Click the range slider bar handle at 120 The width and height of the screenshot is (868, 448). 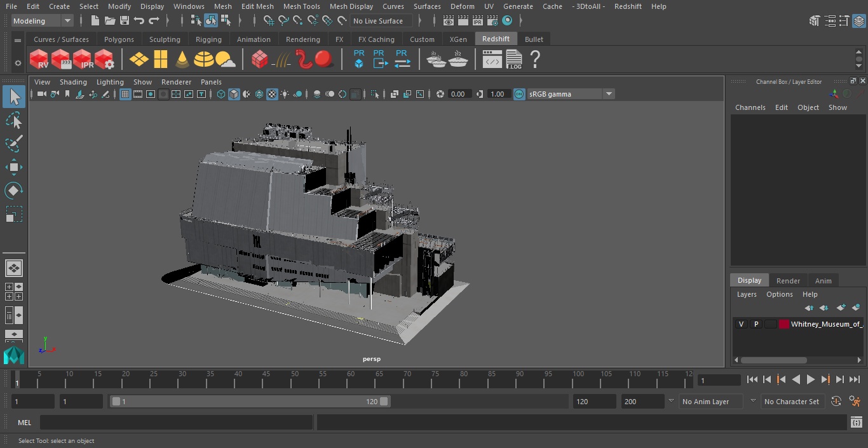(x=384, y=402)
